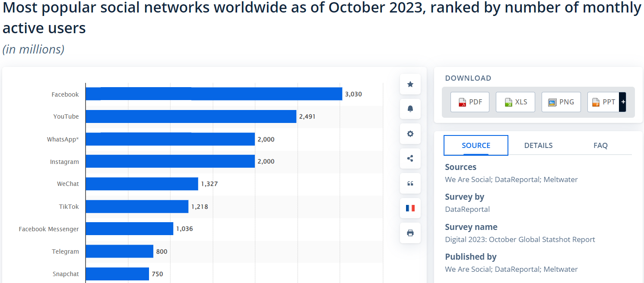Click the DOWNLOAD heading
644x283 pixels.
click(468, 78)
